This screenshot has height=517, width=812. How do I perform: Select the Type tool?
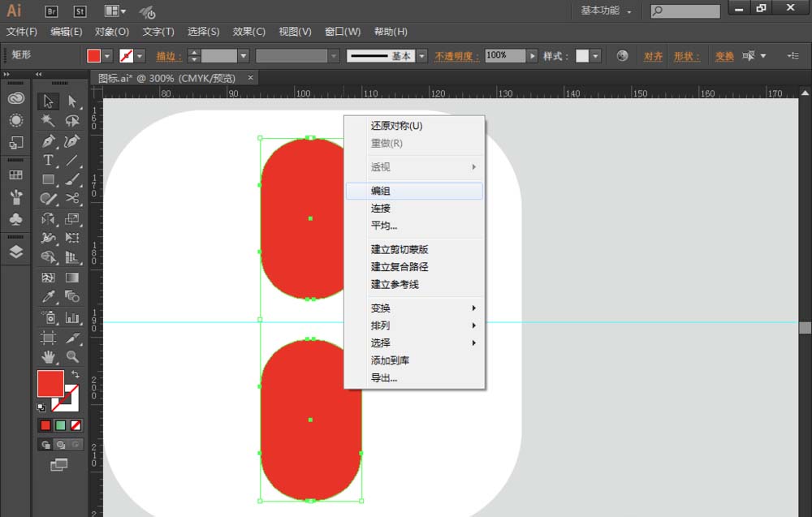point(48,160)
